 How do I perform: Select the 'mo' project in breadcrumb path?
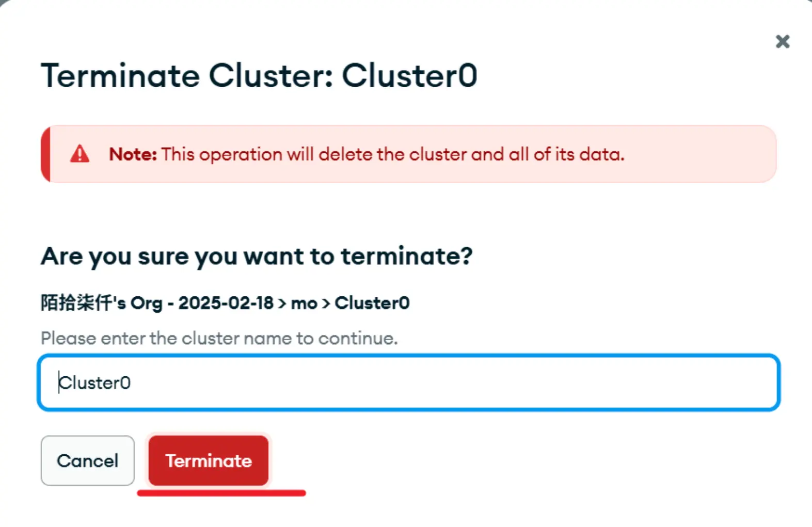click(304, 303)
